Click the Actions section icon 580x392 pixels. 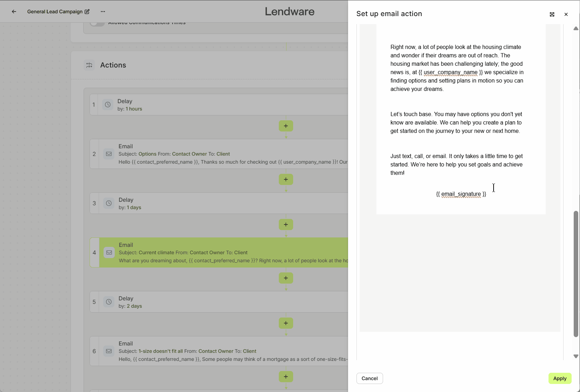click(x=89, y=65)
